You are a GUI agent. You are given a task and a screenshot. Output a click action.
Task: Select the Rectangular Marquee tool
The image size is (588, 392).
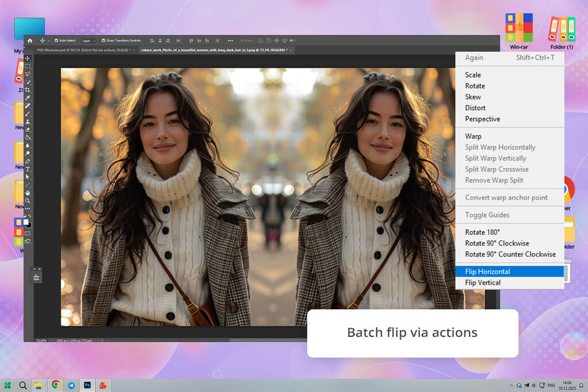28,67
